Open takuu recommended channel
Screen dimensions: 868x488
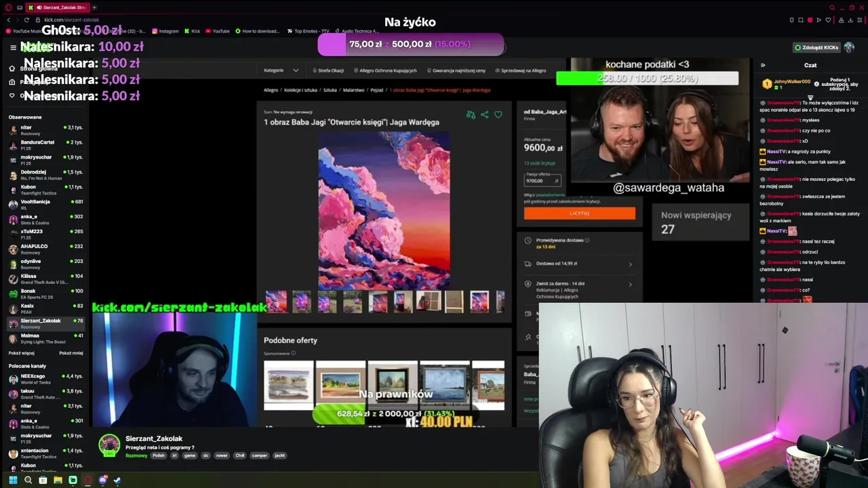coord(45,394)
